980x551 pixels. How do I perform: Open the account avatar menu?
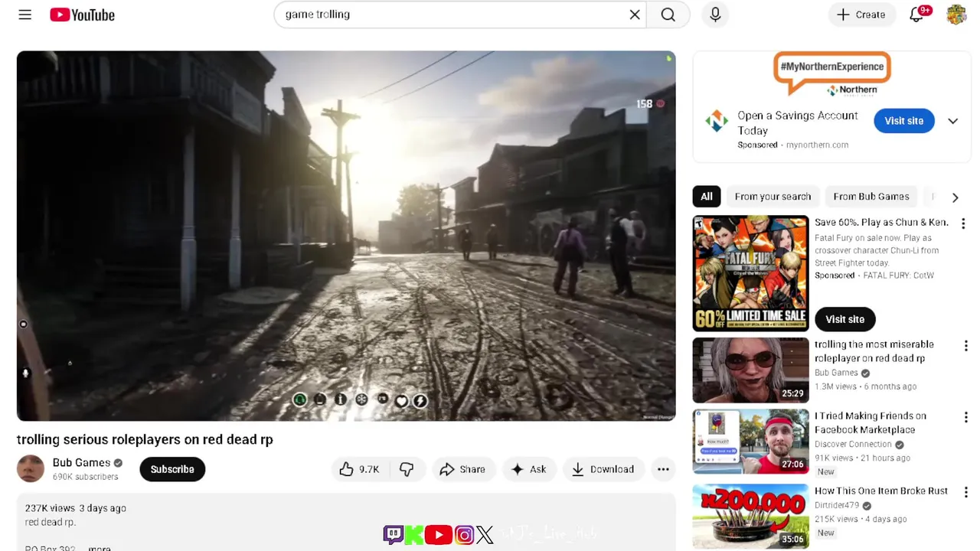coord(956,15)
